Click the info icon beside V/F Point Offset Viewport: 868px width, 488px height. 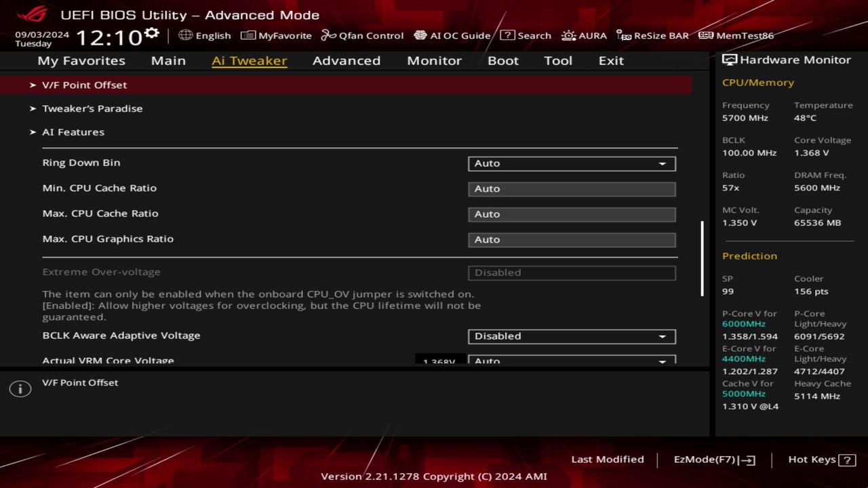click(20, 389)
